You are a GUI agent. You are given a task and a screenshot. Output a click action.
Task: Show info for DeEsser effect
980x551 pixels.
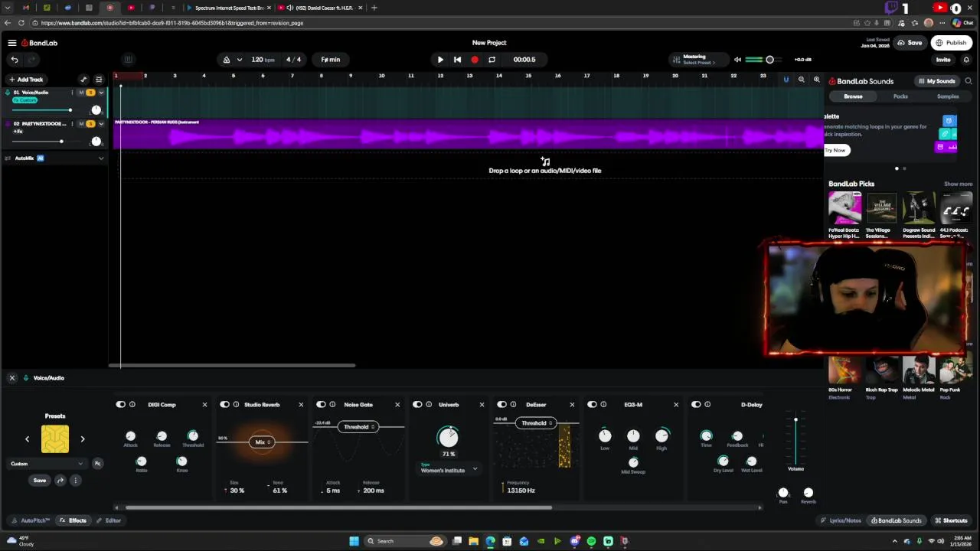click(x=514, y=405)
